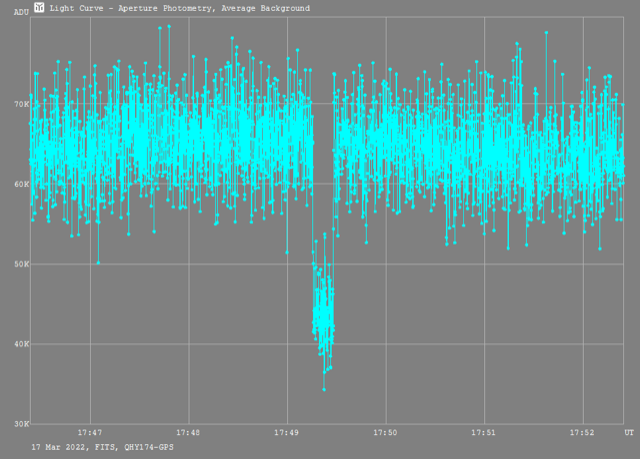
Task: Click the 17:49 time axis label
Action: point(287,432)
